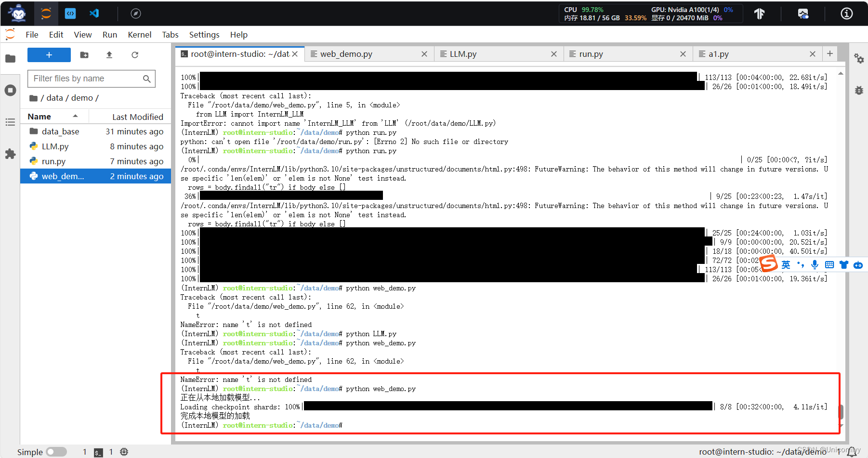Navigate to data in breadcrumb path
Viewport: 868px width, 458px height.
[x=55, y=98]
